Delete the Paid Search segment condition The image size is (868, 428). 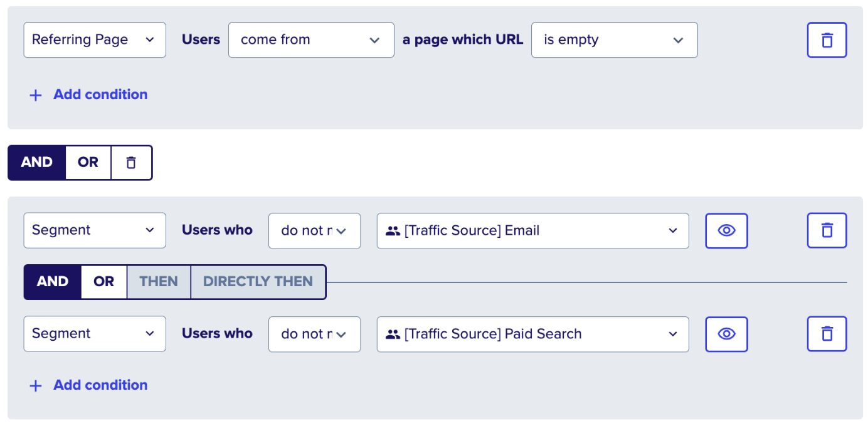pyautogui.click(x=827, y=334)
